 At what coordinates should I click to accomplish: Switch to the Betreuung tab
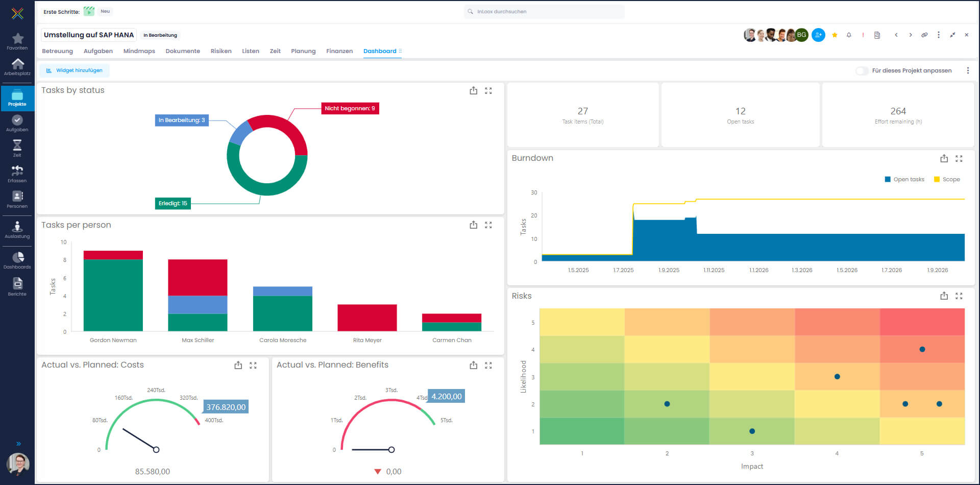tap(57, 51)
